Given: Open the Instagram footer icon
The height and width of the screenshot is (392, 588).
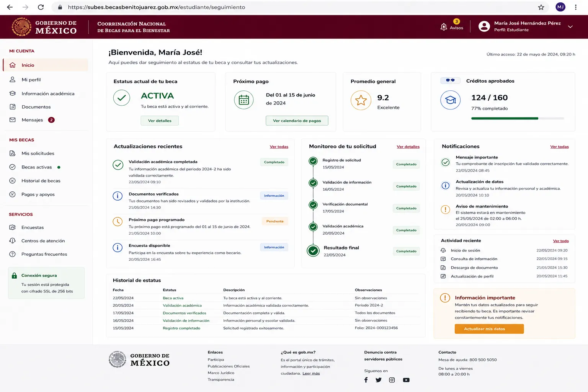Looking at the screenshot, I should 392,380.
